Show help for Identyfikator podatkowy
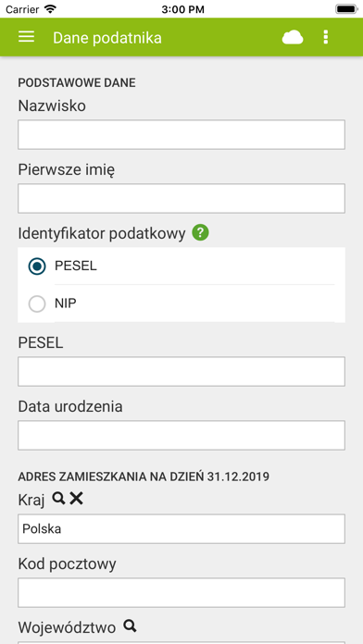The image size is (363, 644). (x=200, y=233)
